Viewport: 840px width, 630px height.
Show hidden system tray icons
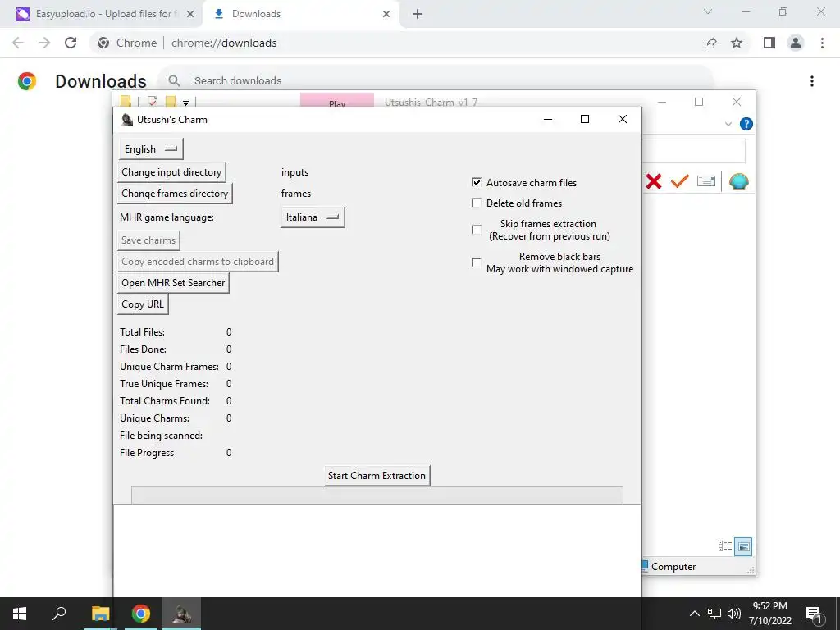tap(694, 614)
